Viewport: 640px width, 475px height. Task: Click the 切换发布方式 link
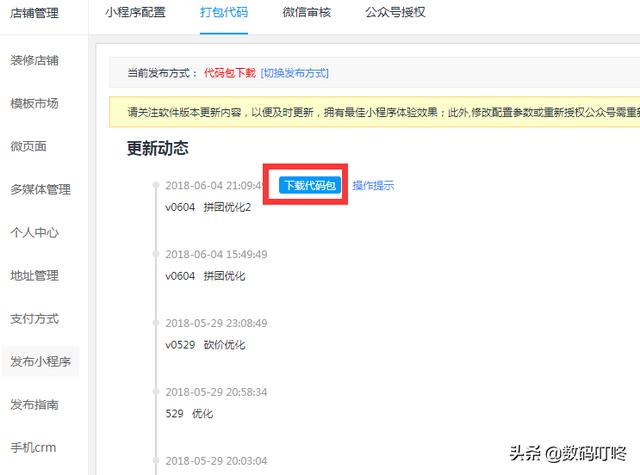click(x=294, y=73)
